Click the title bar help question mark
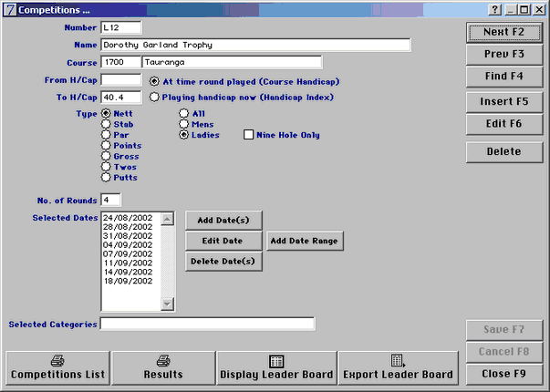This screenshot has height=392, width=550. 494,9
